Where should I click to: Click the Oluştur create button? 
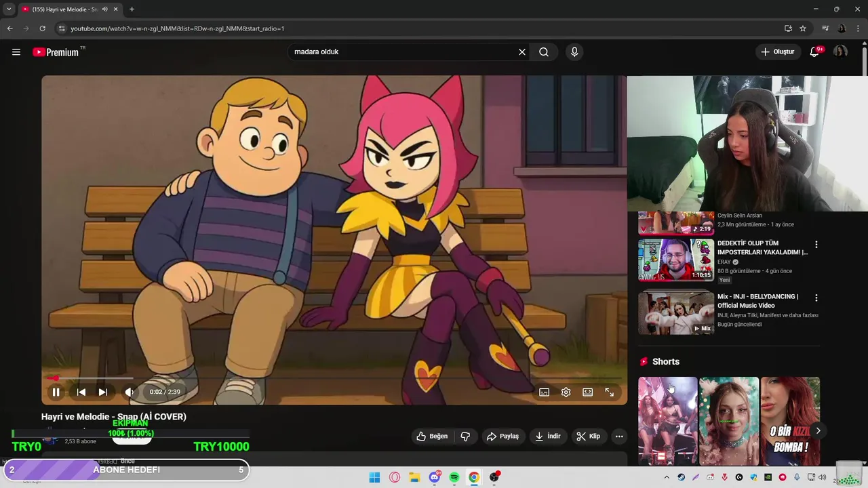coord(777,52)
